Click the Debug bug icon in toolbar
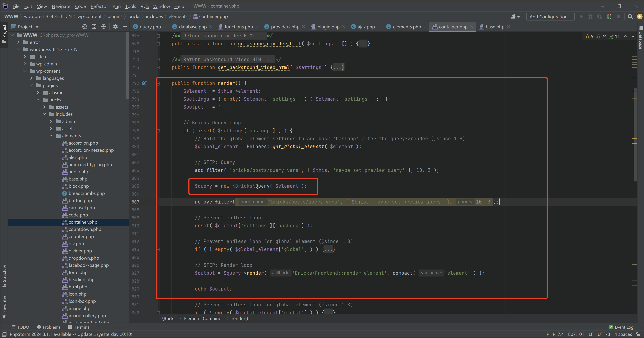 590,17
